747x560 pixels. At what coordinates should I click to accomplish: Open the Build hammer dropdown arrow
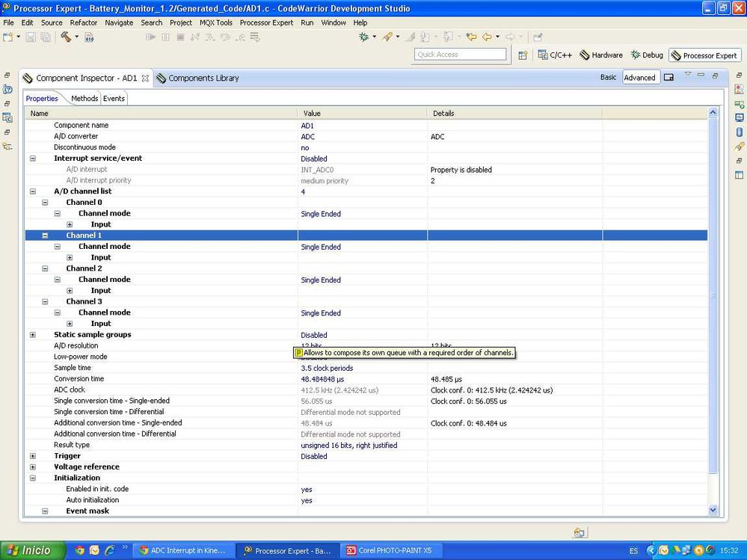[77, 37]
